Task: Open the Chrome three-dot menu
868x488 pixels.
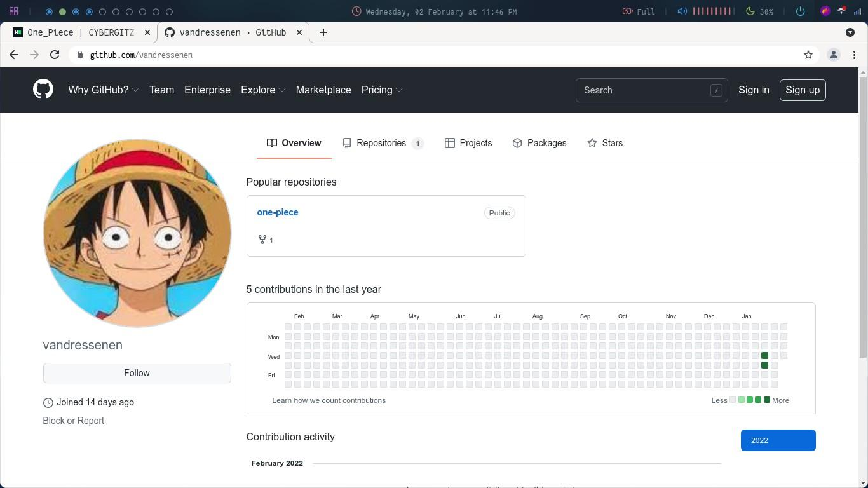Action: 855,55
